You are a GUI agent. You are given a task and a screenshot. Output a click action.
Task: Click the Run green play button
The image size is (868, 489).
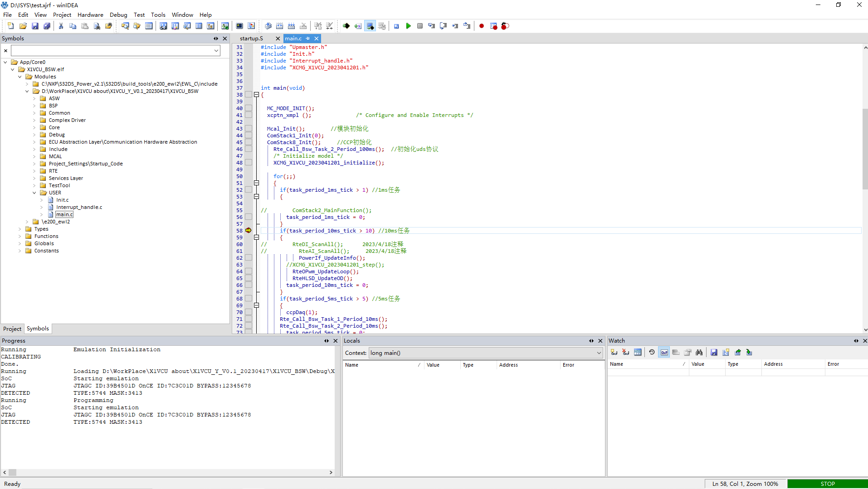point(408,26)
